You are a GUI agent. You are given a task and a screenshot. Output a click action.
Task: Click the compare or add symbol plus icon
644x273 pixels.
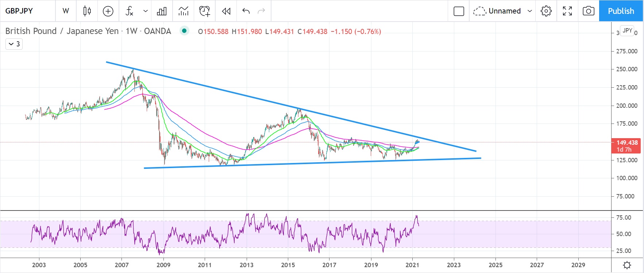coord(108,11)
